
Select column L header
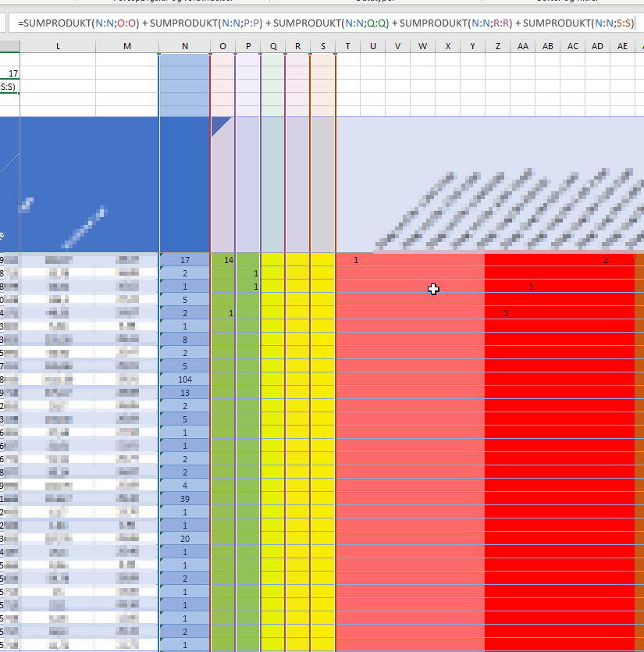(x=58, y=47)
